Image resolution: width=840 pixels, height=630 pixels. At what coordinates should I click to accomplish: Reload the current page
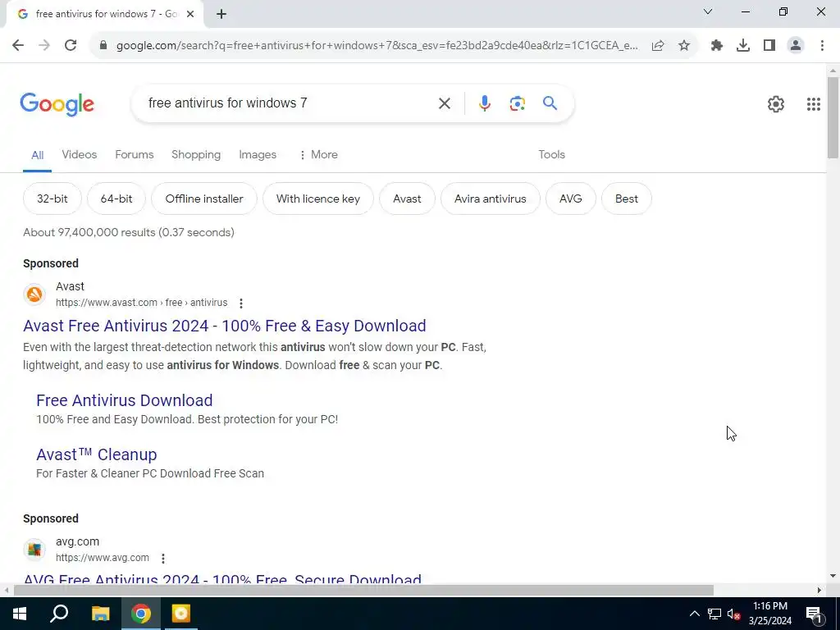point(71,46)
